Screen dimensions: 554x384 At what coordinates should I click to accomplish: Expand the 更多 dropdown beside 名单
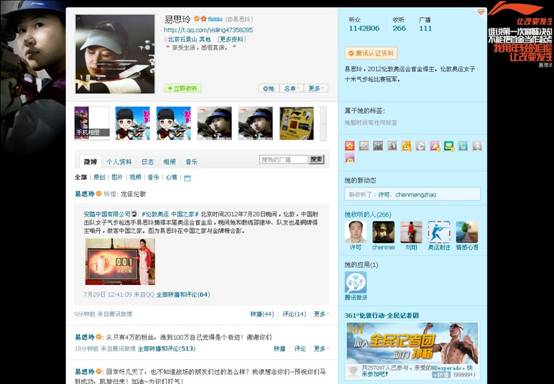pos(316,88)
